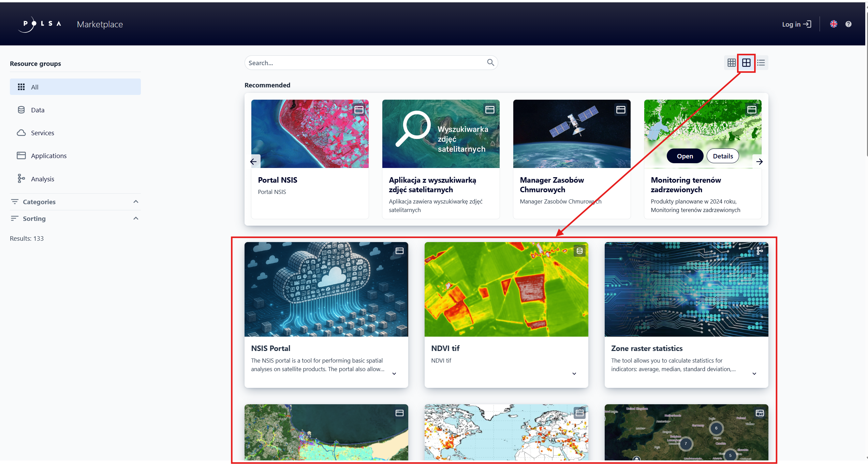Select the large grid view icon
The height and width of the screenshot is (464, 868).
[x=746, y=63]
